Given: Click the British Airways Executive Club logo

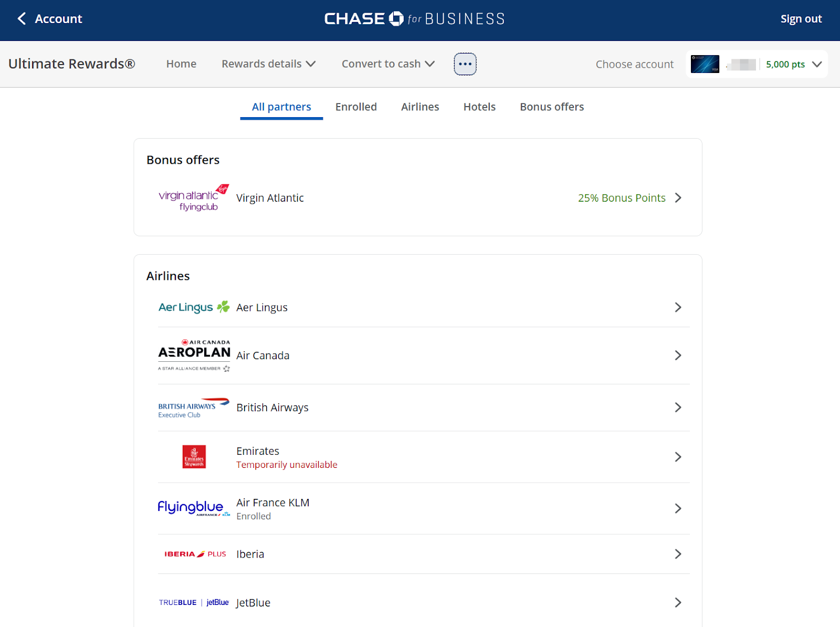Looking at the screenshot, I should click(x=194, y=408).
